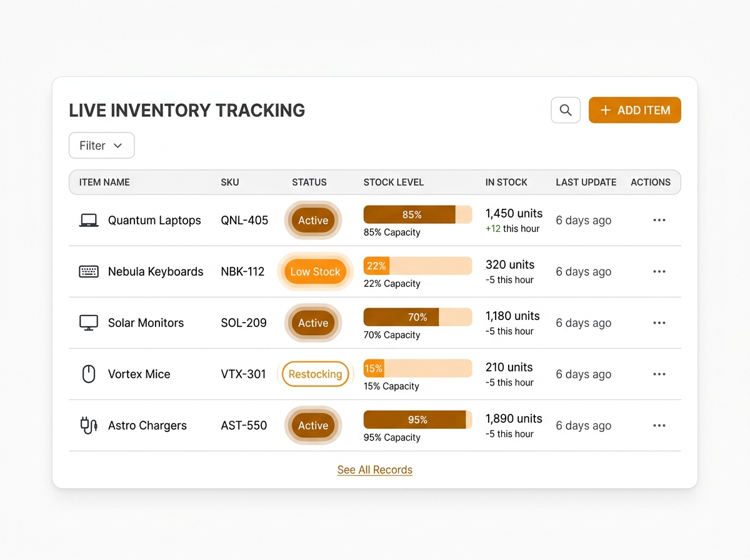Select the Solar Monitors item name

pos(146,322)
